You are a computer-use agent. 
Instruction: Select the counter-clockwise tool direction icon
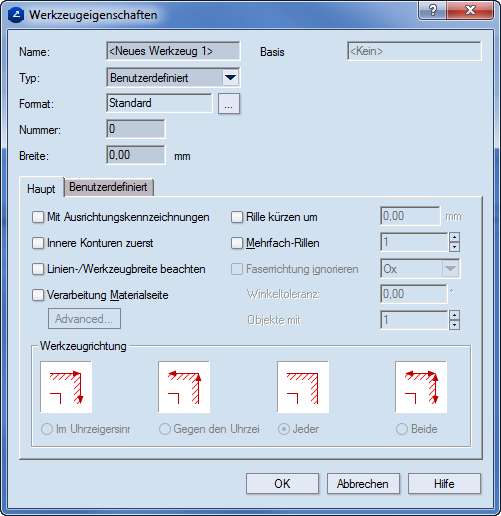coord(184,387)
